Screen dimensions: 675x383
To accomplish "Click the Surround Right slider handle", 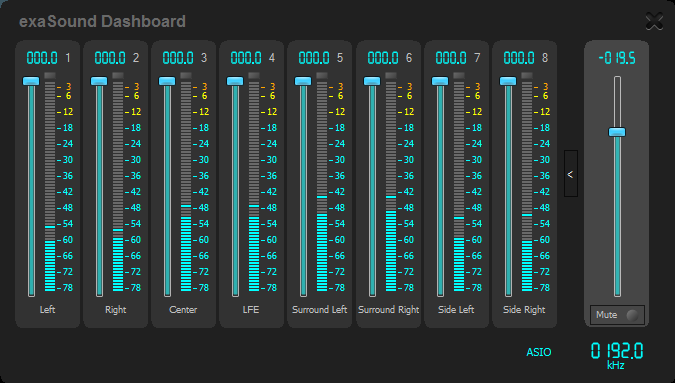I will [372, 81].
